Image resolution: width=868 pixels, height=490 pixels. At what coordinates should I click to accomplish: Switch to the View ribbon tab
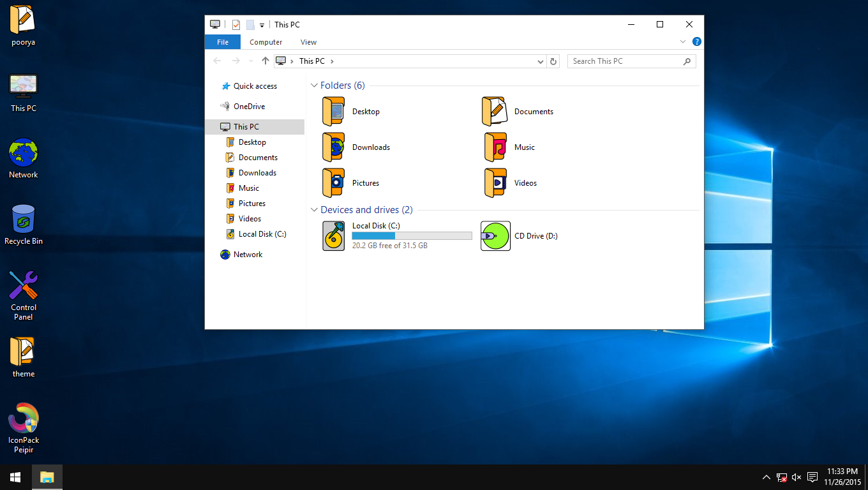308,41
